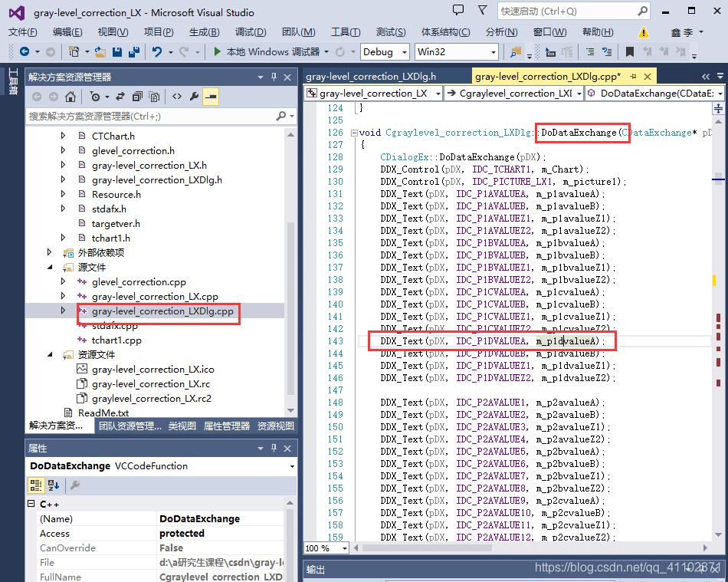728x582 pixels.
Task: Toggle Show All Files in Solution Explorer
Action: click(x=154, y=97)
